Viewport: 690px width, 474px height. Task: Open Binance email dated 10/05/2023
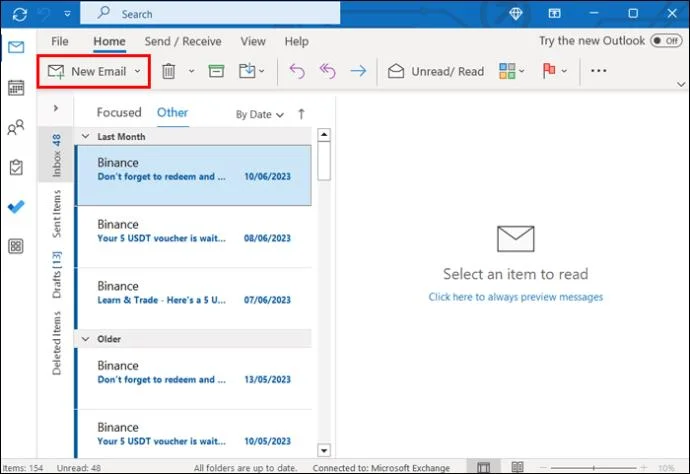click(194, 434)
